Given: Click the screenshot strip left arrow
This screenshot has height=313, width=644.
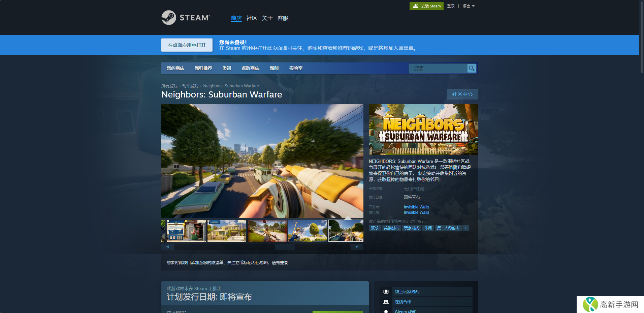Looking at the screenshot, I should tap(167, 247).
